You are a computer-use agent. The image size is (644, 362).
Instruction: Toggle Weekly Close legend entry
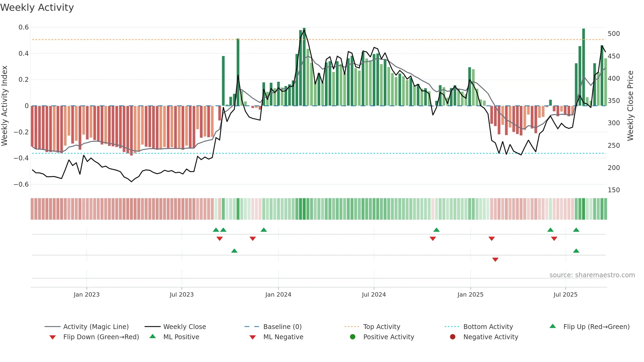[175, 327]
